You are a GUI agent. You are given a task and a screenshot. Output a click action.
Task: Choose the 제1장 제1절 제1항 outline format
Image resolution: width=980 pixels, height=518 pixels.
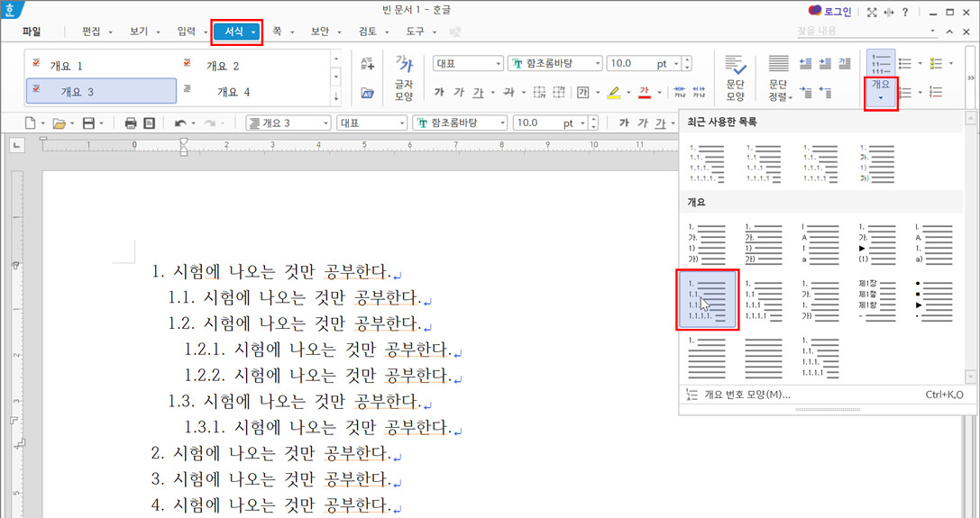pyautogui.click(x=877, y=300)
